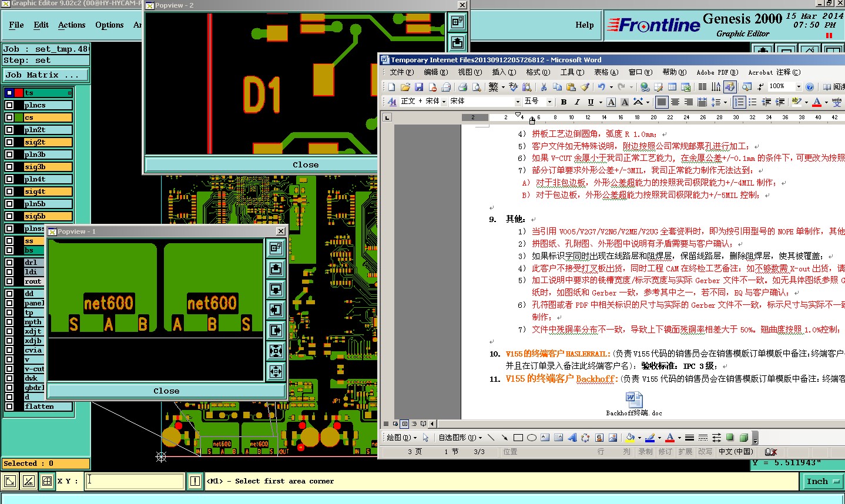This screenshot has width=845, height=504.
Task: Toggle the pln4t layer checkbox
Action: click(9, 179)
